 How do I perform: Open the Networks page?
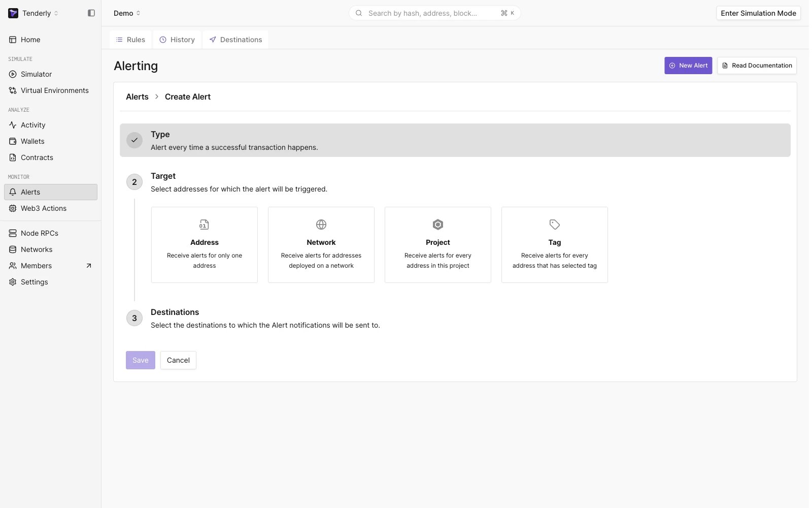pyautogui.click(x=51, y=249)
